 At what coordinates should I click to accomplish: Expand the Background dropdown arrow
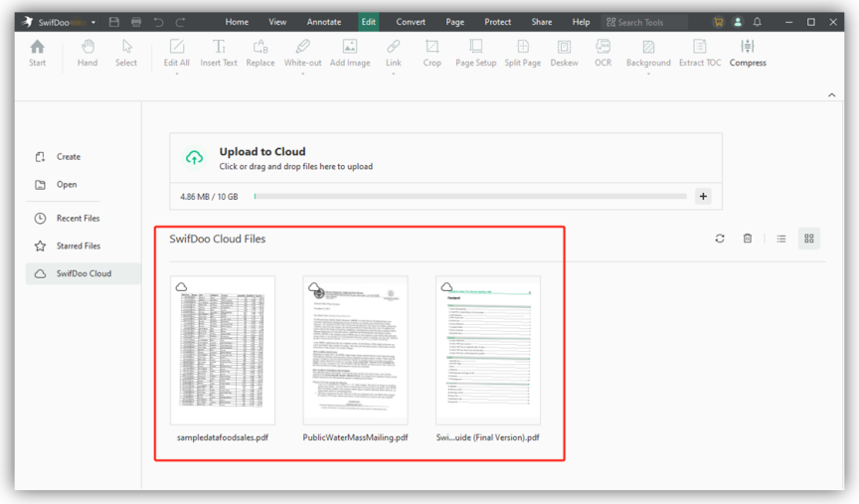coord(648,74)
